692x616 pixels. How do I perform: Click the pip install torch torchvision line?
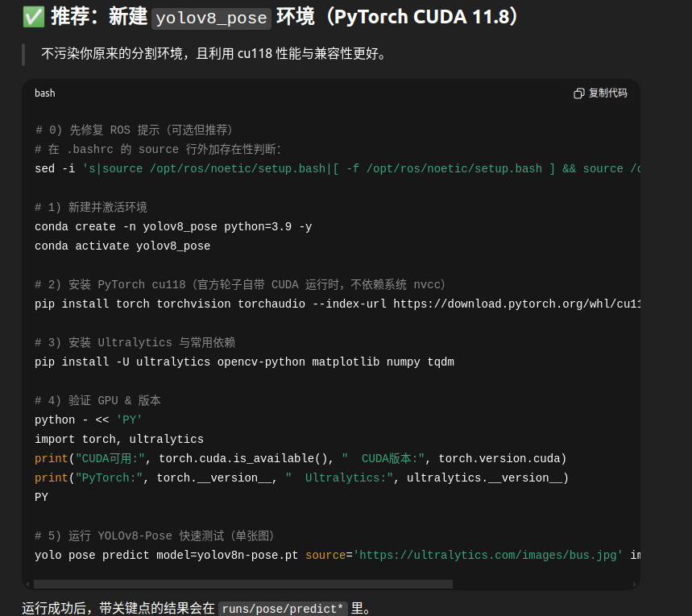(x=242, y=304)
